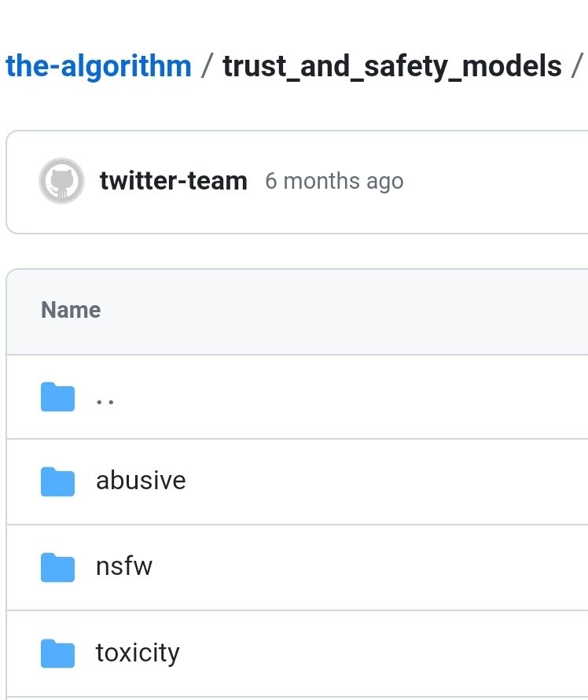Select trust_and_safety_models in the breadcrumb

click(391, 66)
